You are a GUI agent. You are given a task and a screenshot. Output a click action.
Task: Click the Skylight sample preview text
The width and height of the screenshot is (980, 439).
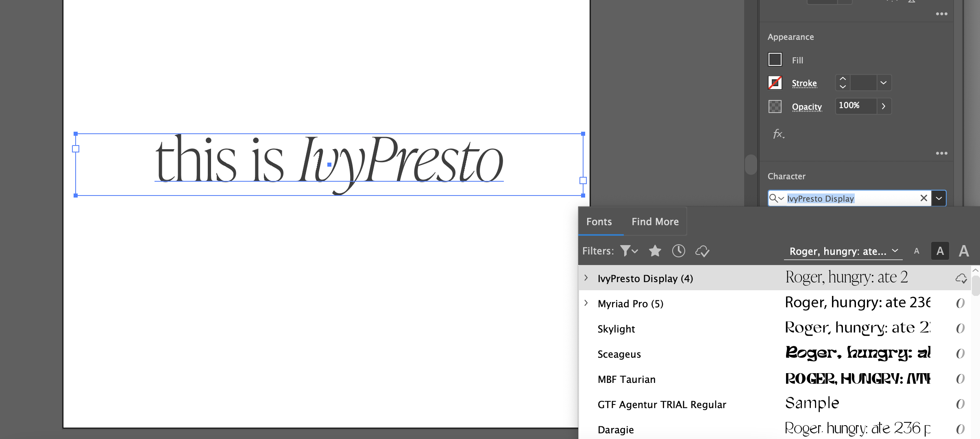point(857,328)
